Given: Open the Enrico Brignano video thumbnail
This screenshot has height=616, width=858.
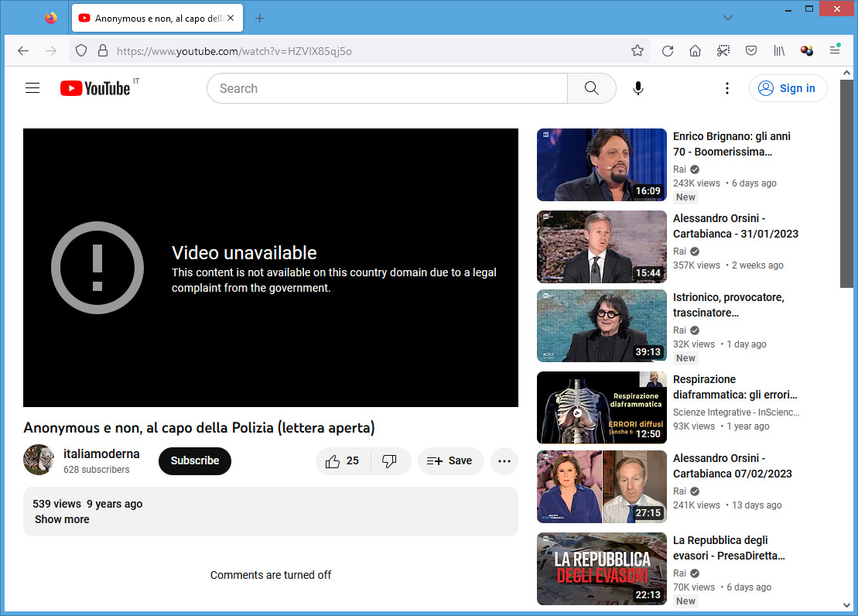Looking at the screenshot, I should pyautogui.click(x=601, y=165).
